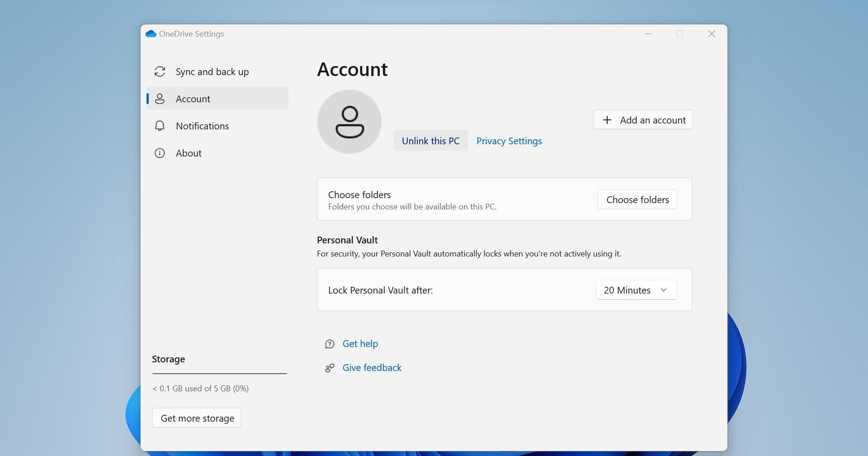Open the Give feedback link

[372, 368]
